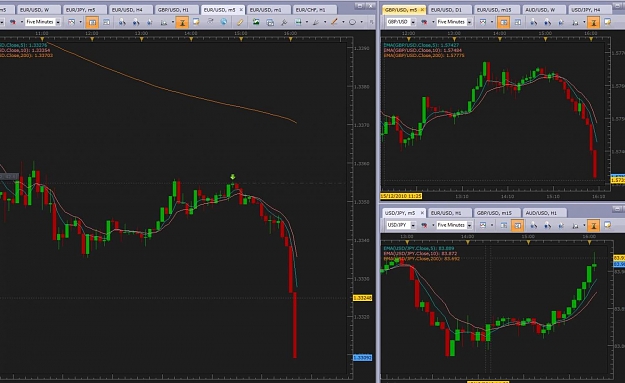Click chart type icon in GBP/USD toolbar

pos(483,22)
